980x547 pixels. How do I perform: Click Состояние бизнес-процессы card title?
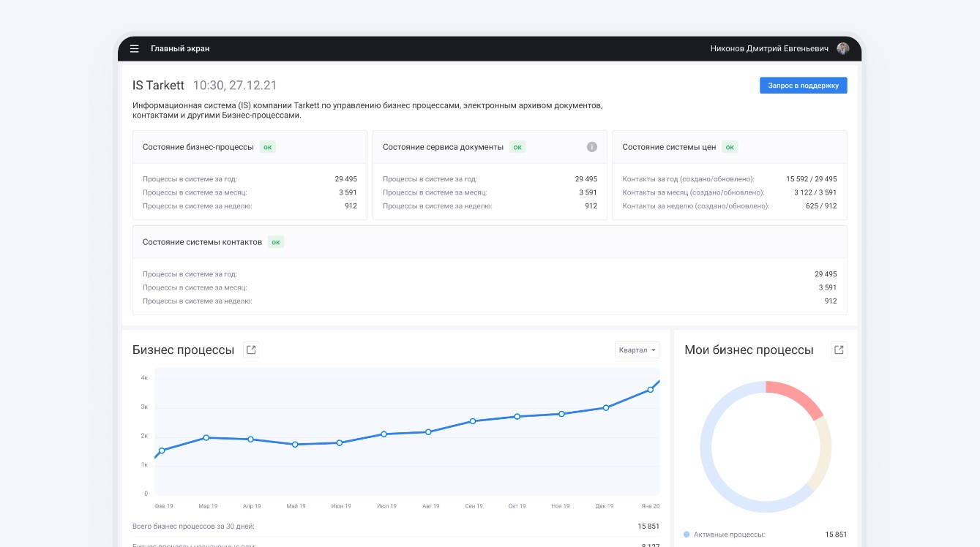[x=198, y=147]
